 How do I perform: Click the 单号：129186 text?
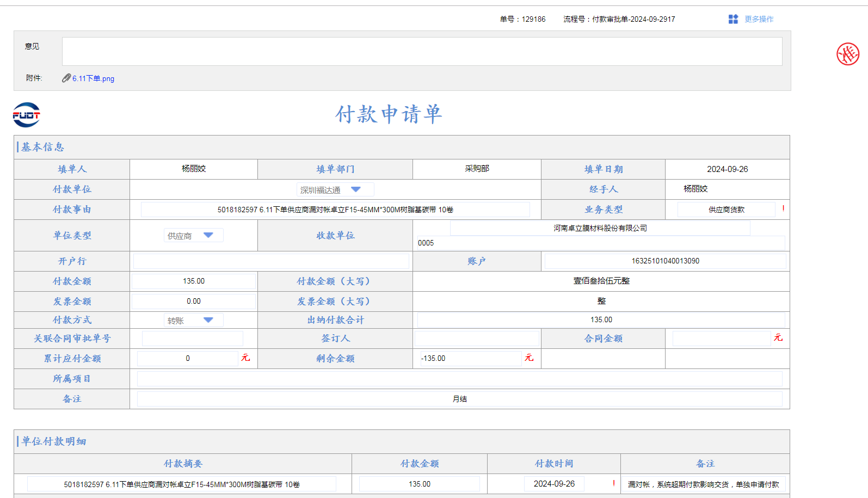522,19
